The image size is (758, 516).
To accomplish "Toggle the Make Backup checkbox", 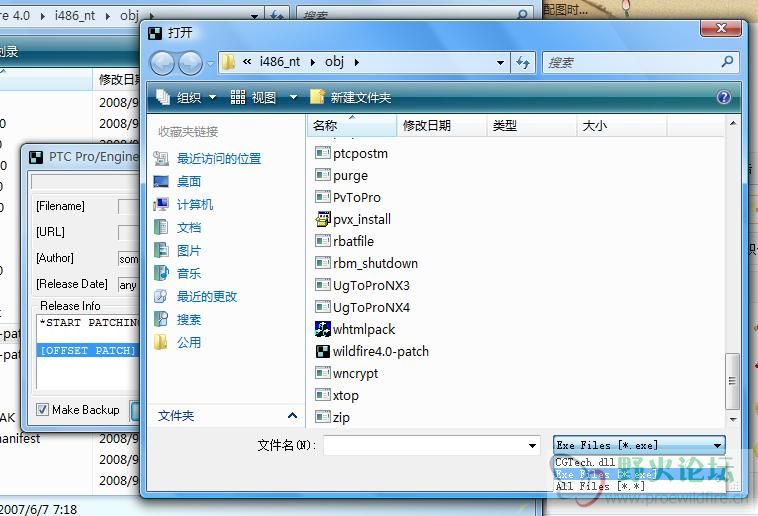I will click(43, 410).
